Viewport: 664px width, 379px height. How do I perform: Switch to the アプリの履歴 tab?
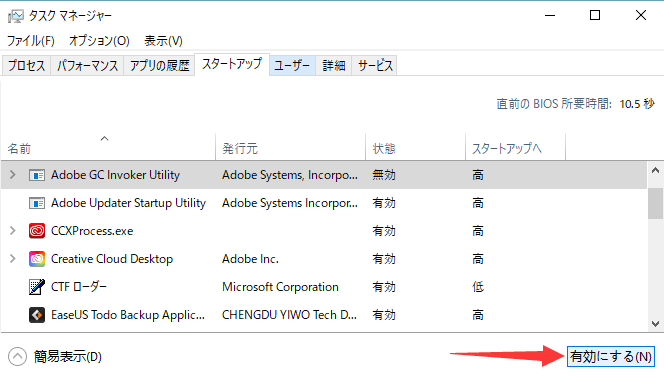click(x=159, y=65)
